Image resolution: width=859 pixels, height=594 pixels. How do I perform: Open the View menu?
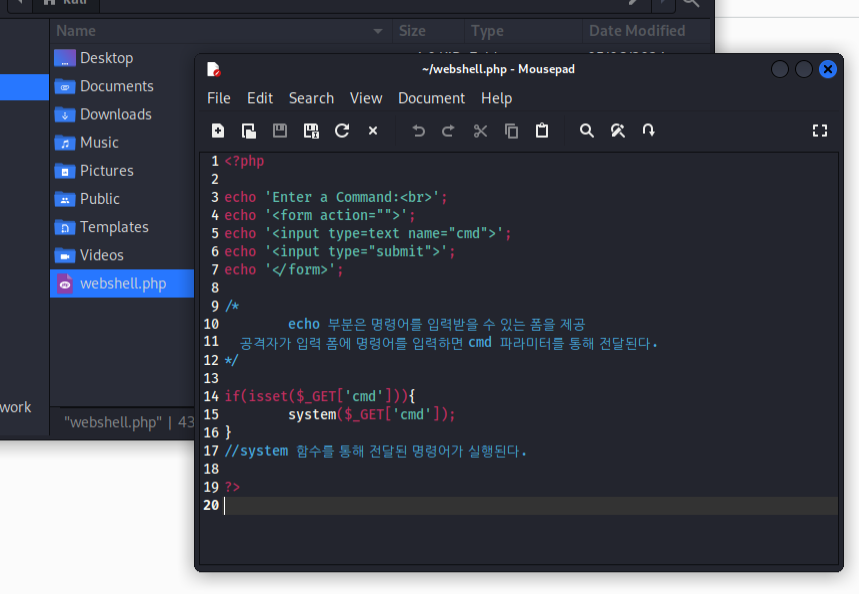(366, 98)
